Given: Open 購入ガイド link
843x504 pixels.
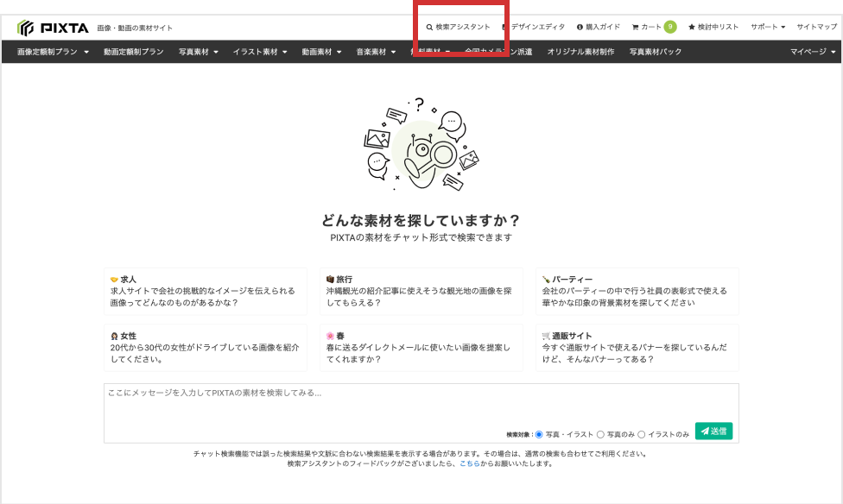Looking at the screenshot, I should [599, 27].
